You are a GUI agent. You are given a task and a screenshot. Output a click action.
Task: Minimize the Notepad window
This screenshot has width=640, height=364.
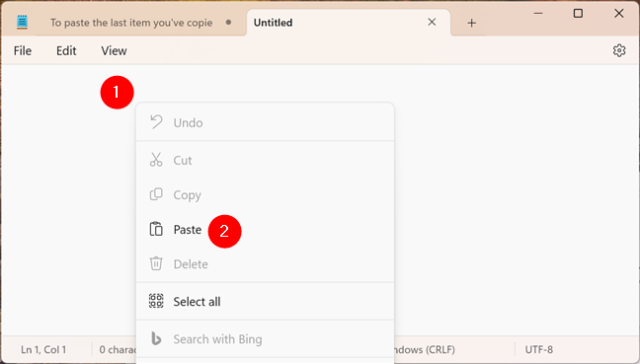pos(538,13)
